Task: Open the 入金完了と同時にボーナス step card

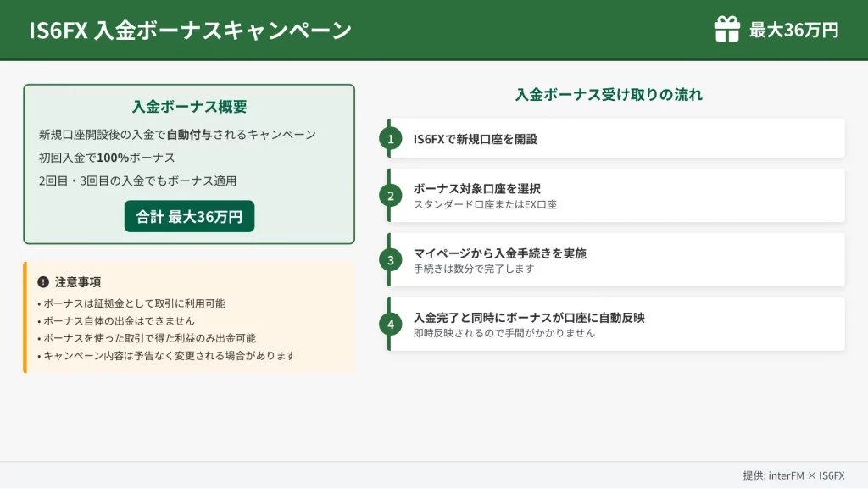Action: [617, 325]
